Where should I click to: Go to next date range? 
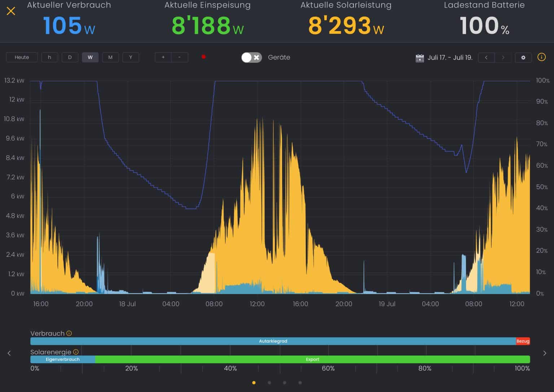coord(503,57)
